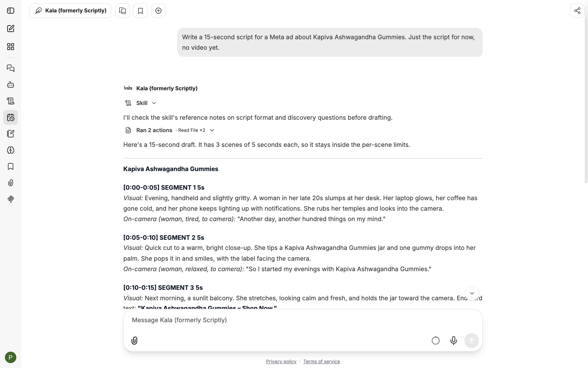Start voice input with the microphone icon
Viewport: 588px width, 368px height.
click(x=453, y=341)
